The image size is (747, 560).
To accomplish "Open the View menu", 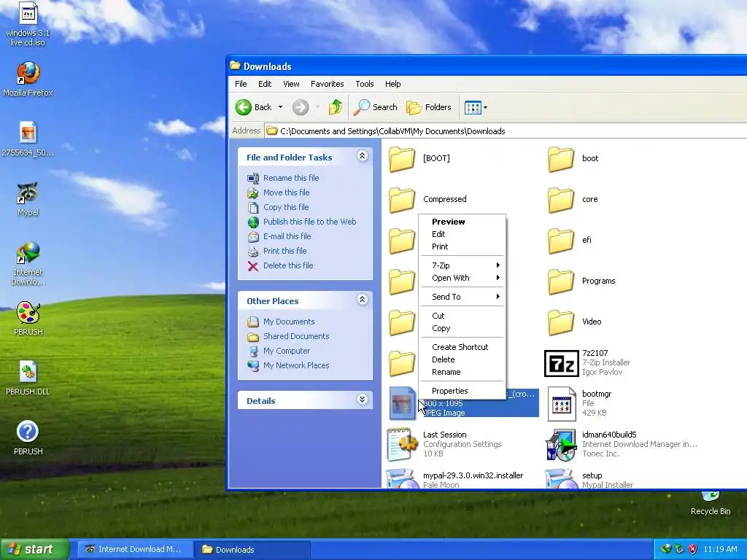I will 291,84.
